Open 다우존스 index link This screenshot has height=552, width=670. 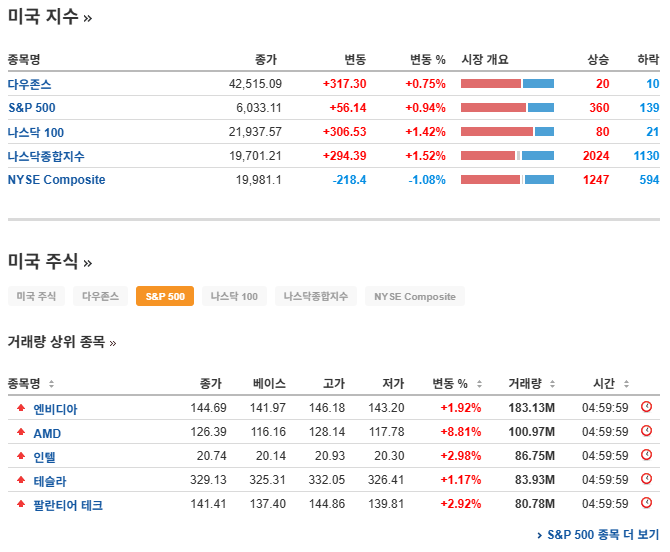(x=29, y=84)
